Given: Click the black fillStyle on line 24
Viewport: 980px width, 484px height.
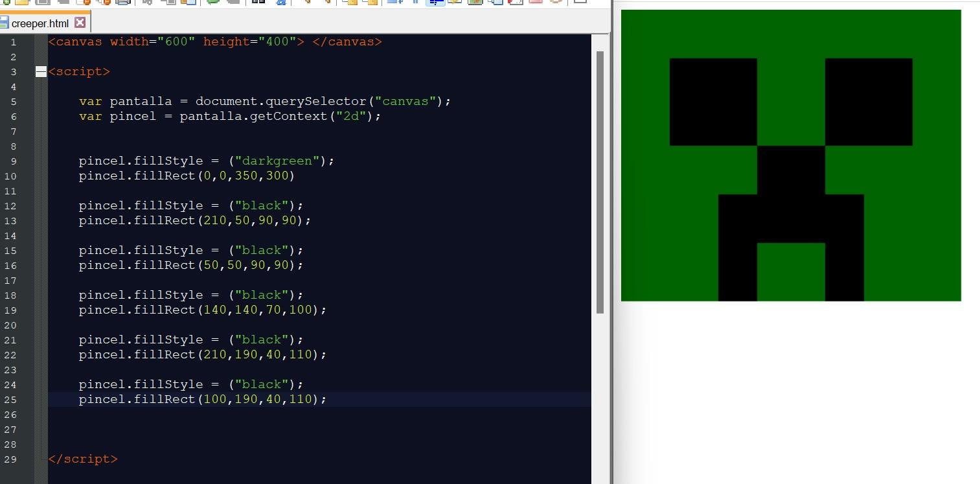Looking at the screenshot, I should (x=191, y=384).
